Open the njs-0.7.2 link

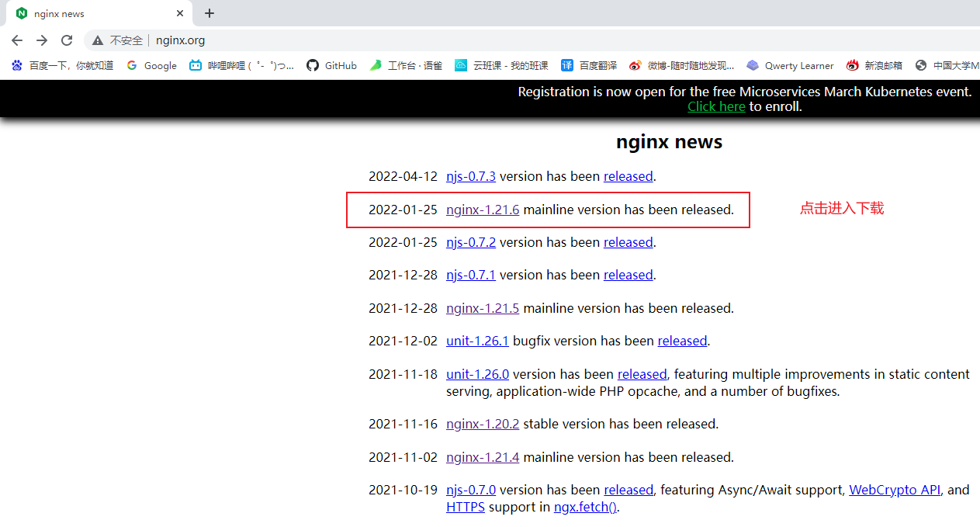click(471, 242)
